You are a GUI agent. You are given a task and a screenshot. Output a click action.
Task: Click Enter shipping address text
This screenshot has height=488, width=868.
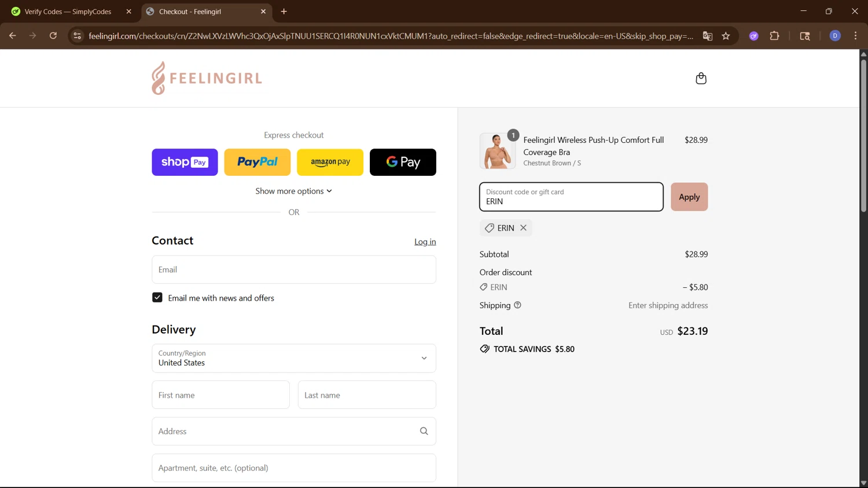(x=668, y=305)
